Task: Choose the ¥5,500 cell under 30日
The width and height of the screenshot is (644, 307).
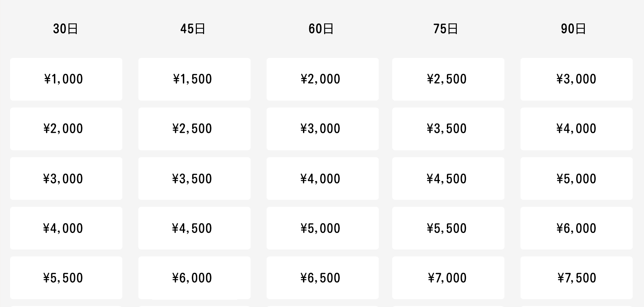Action: coord(66,278)
